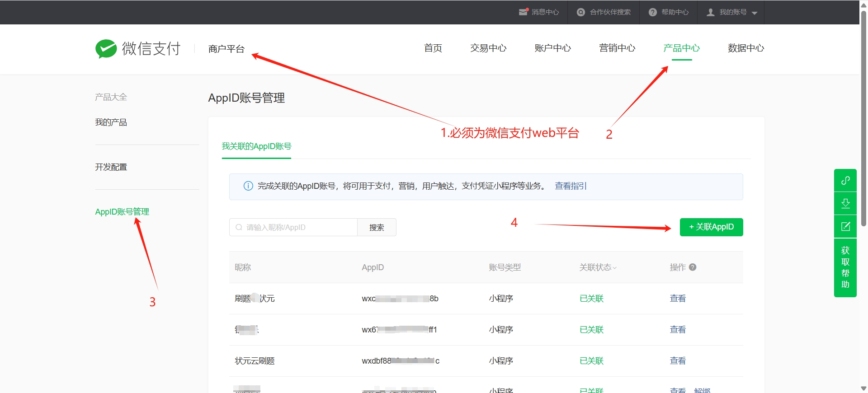Screen dimensions: 868x393
Task: Expand the 我的账号 dropdown arrow
Action: (x=755, y=13)
